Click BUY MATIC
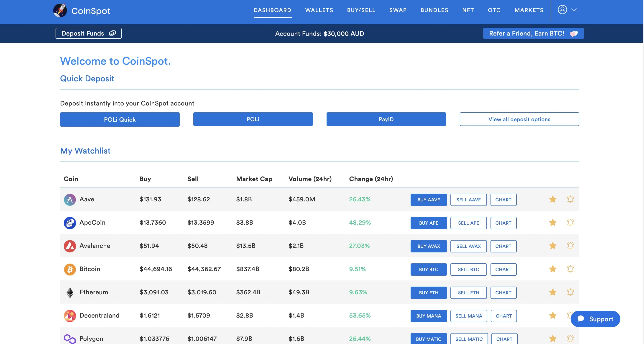The width and height of the screenshot is (644, 344). 429,339
